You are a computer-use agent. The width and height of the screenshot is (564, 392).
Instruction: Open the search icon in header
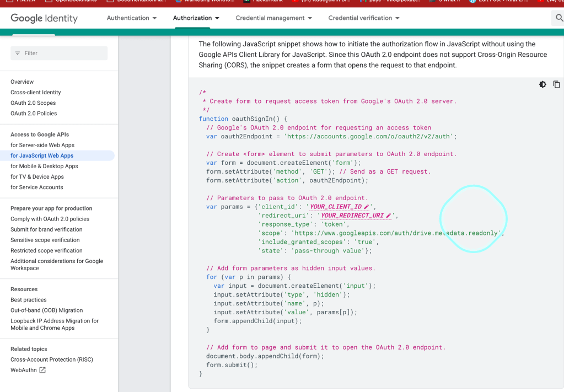(x=560, y=18)
